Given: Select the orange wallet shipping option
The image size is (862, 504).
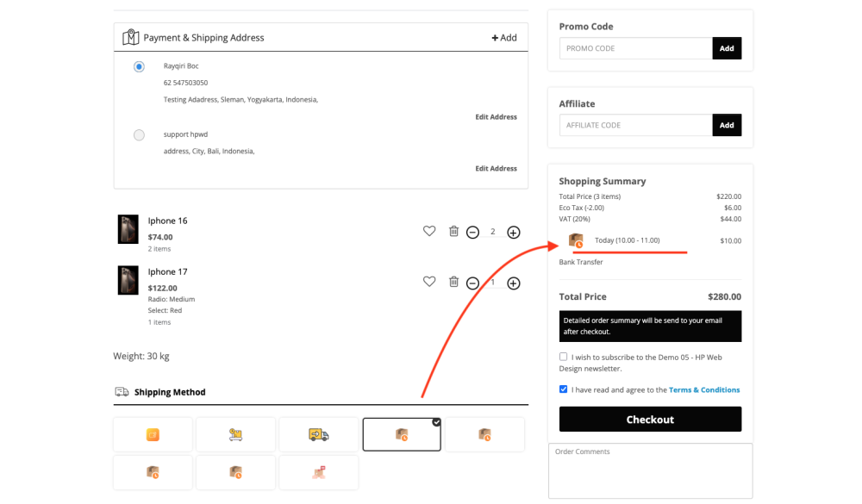Looking at the screenshot, I should pos(153,435).
